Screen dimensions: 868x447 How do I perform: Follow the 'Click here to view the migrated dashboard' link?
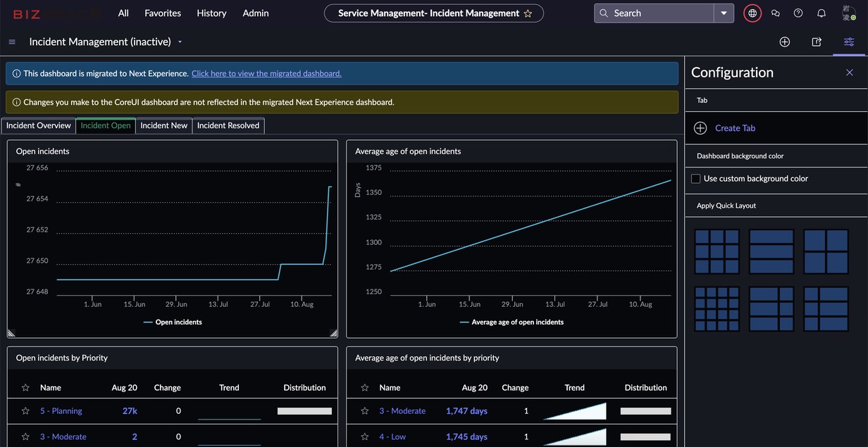point(266,73)
